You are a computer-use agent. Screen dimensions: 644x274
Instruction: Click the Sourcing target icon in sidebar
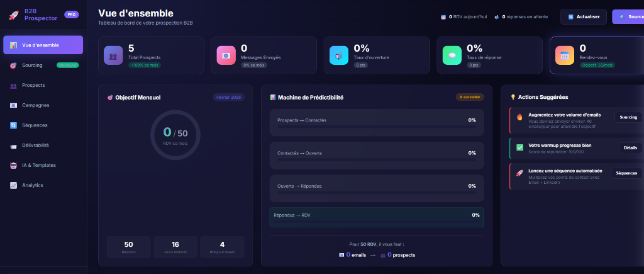[x=13, y=66]
